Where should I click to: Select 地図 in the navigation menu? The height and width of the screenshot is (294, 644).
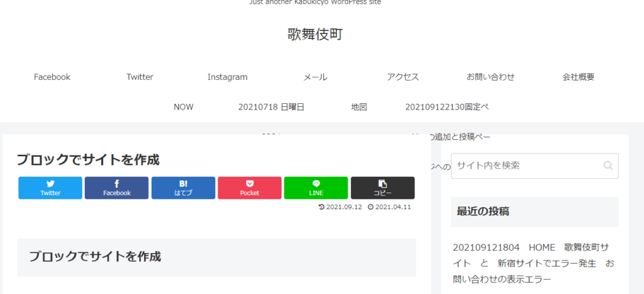(358, 107)
